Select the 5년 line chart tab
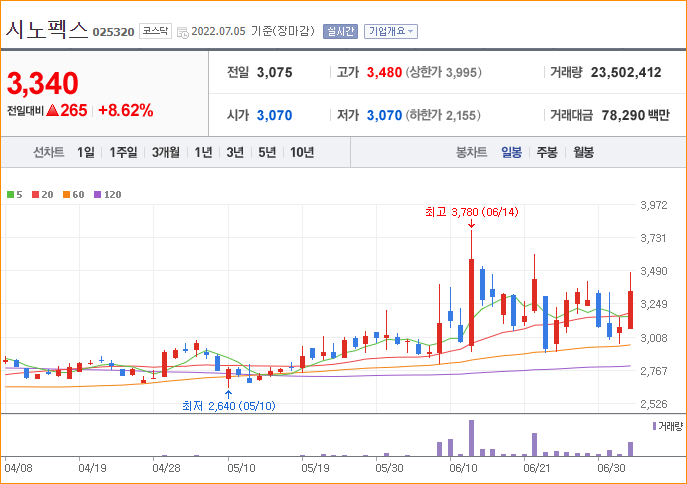This screenshot has width=687, height=484. pos(267,152)
